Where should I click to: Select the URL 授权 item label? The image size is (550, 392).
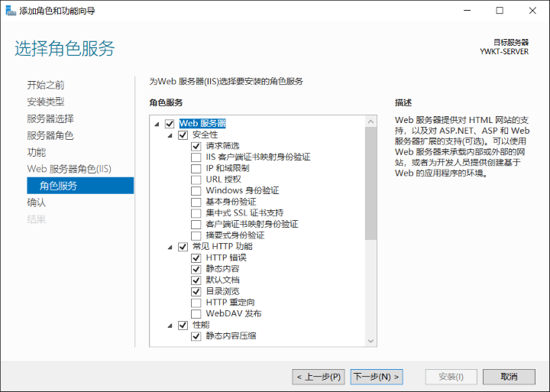[x=223, y=180]
